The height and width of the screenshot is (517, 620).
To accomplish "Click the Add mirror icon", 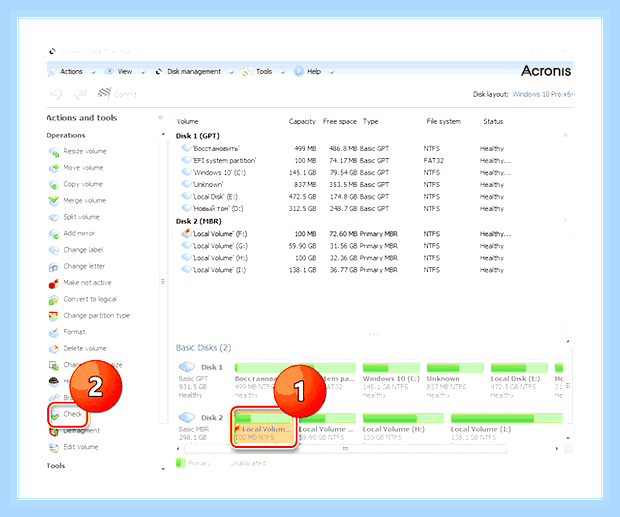I will [53, 234].
